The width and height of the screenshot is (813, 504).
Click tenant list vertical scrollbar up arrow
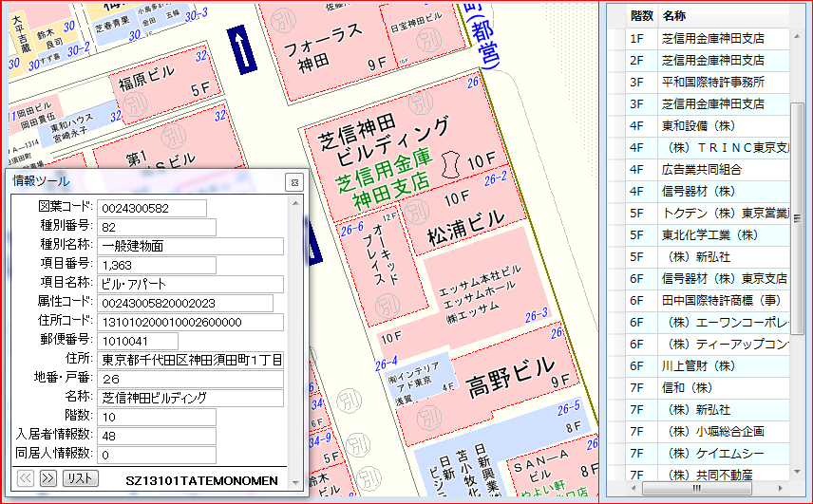tap(797, 36)
